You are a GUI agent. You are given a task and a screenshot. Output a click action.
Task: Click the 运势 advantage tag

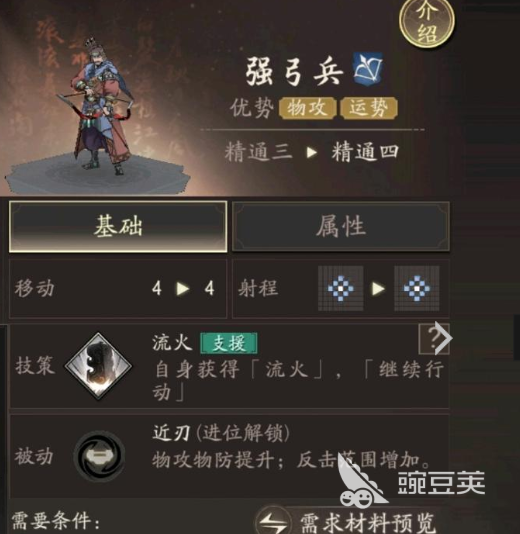coord(369,108)
